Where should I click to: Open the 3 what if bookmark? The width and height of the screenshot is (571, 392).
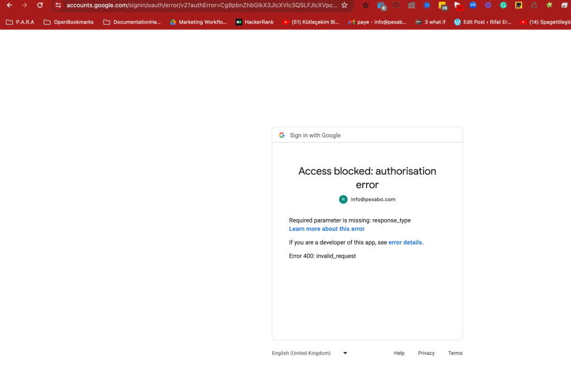[430, 22]
